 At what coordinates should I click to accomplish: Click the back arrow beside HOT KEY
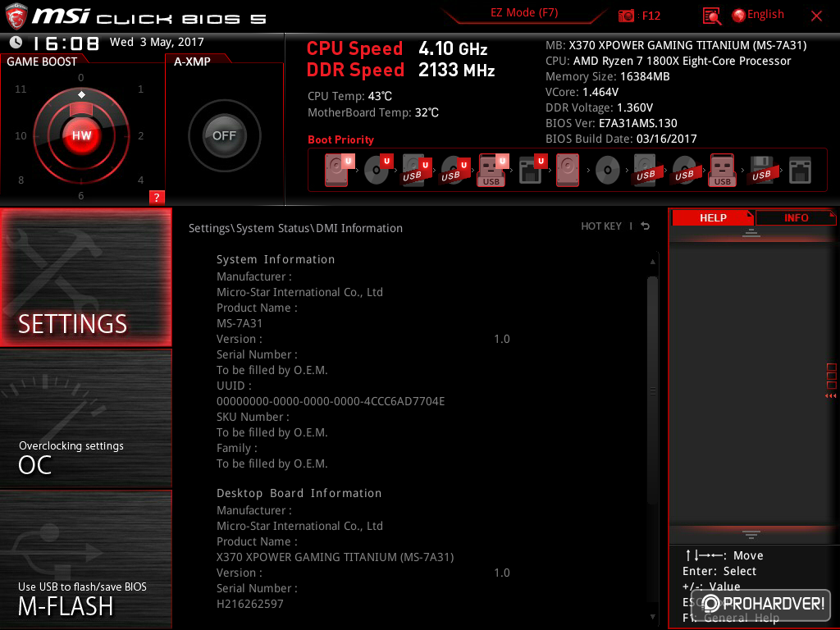click(646, 226)
